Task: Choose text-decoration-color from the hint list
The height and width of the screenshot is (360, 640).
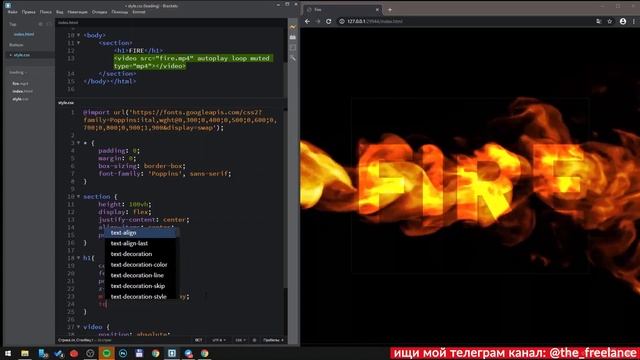Action: point(141,264)
